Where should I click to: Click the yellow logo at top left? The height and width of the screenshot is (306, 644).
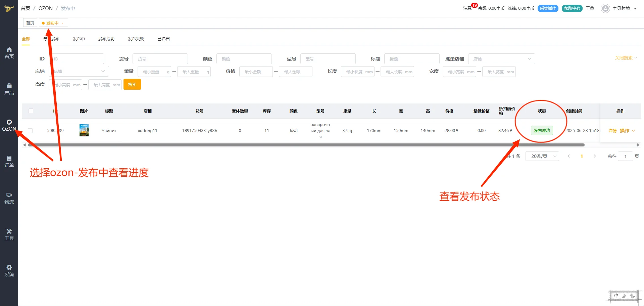point(9,8)
